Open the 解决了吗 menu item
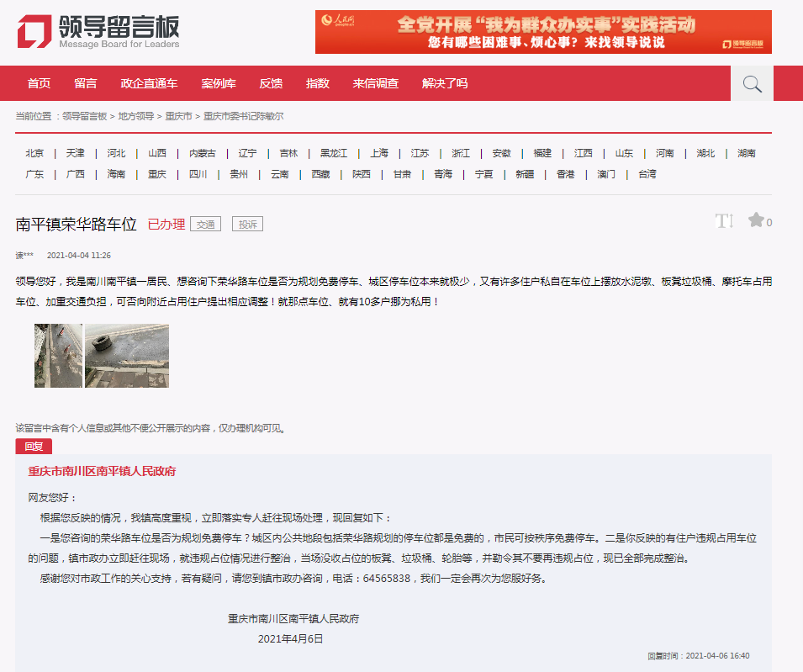803x672 pixels. (x=445, y=83)
